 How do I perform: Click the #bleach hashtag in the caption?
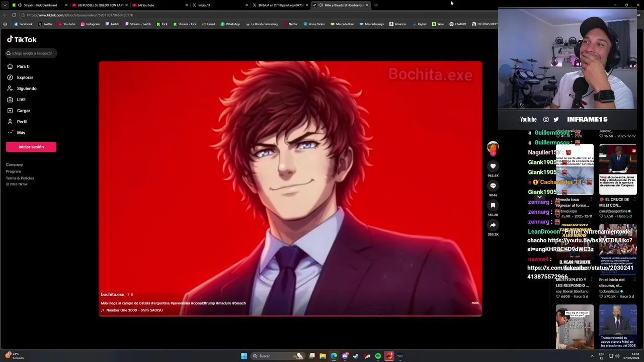click(x=239, y=303)
